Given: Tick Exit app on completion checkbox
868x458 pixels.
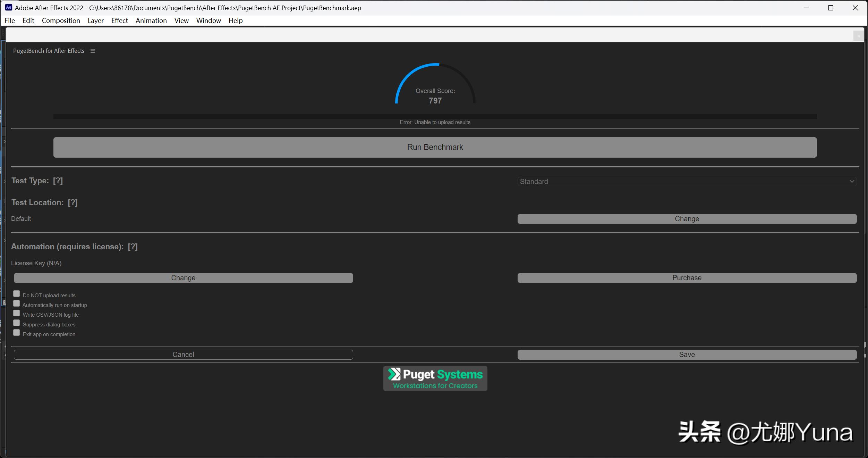Looking at the screenshot, I should click(16, 333).
